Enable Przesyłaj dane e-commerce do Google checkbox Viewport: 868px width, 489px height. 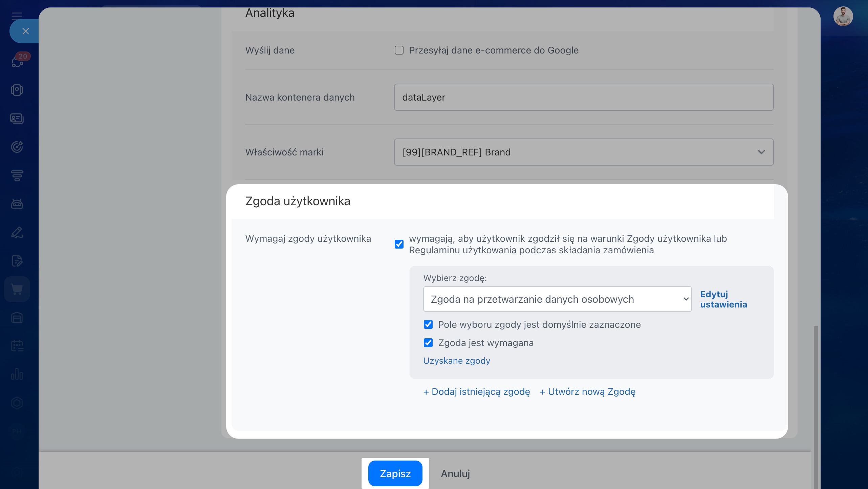(399, 50)
